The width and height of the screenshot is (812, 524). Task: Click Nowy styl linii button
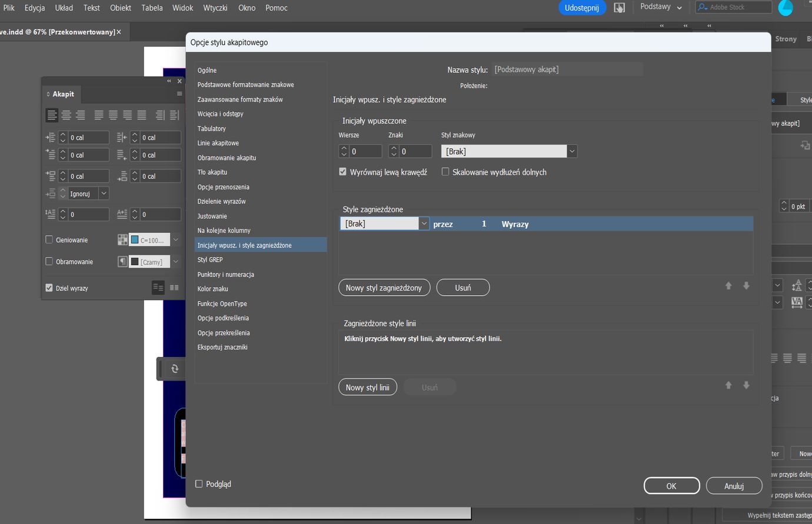368,388
